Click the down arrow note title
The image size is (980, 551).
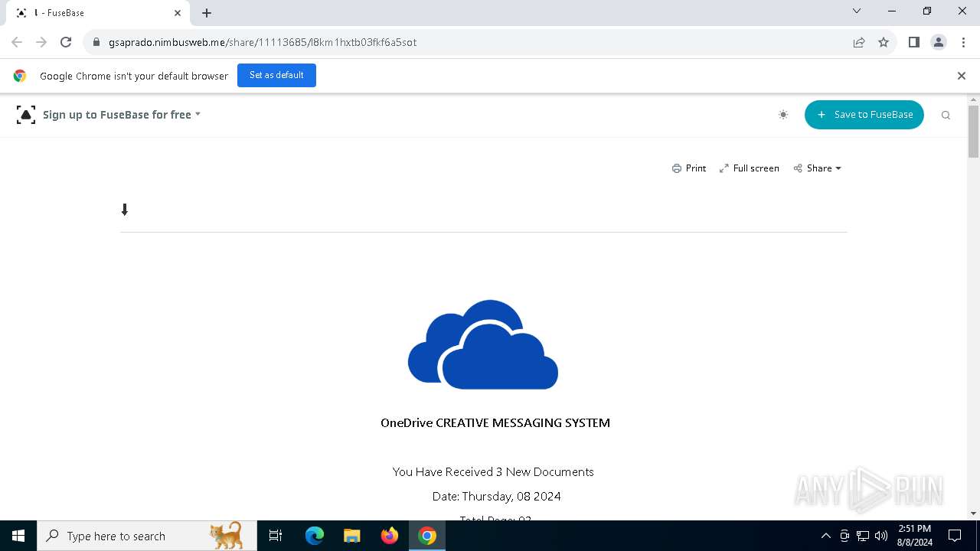[125, 210]
